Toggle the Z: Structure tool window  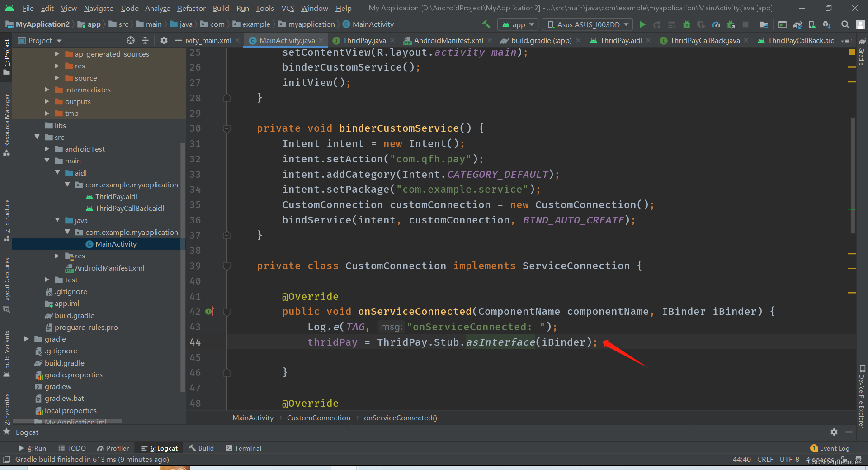click(x=6, y=220)
